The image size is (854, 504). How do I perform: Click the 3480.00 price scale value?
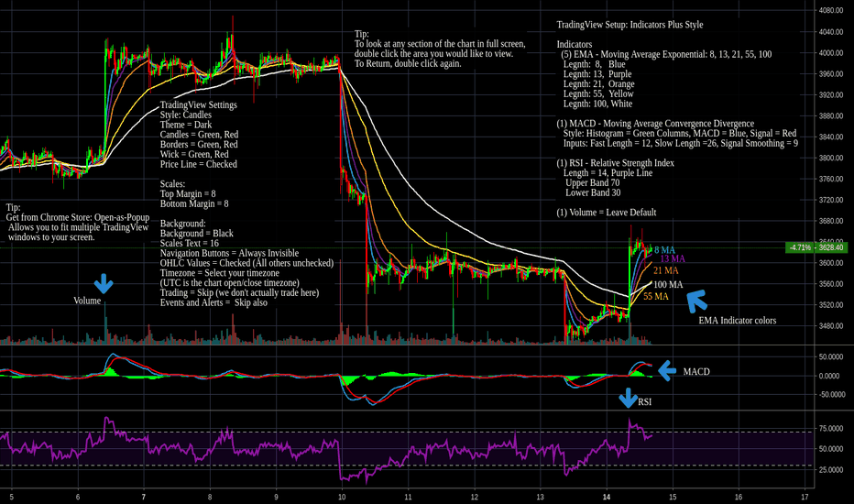point(830,326)
